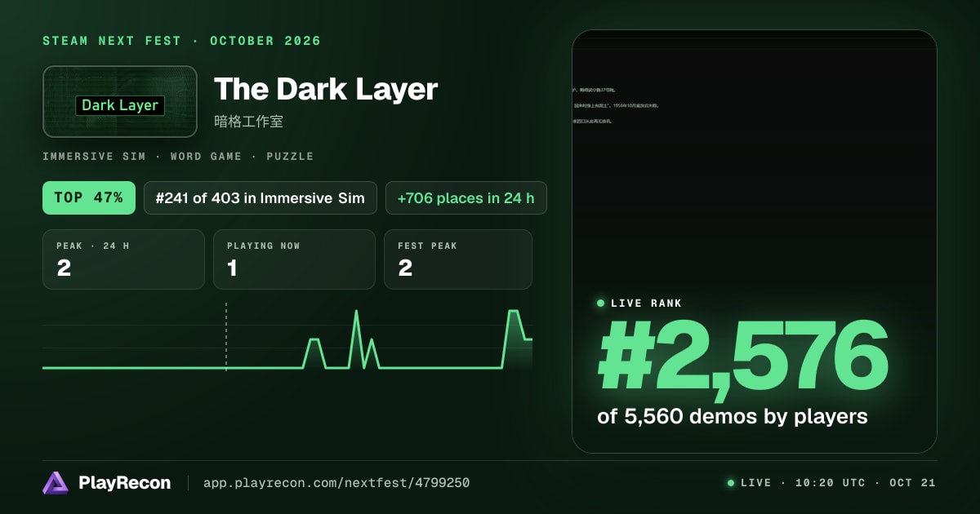Click the Dark Layer game thumbnail
Image resolution: width=980 pixels, height=514 pixels.
pos(120,101)
